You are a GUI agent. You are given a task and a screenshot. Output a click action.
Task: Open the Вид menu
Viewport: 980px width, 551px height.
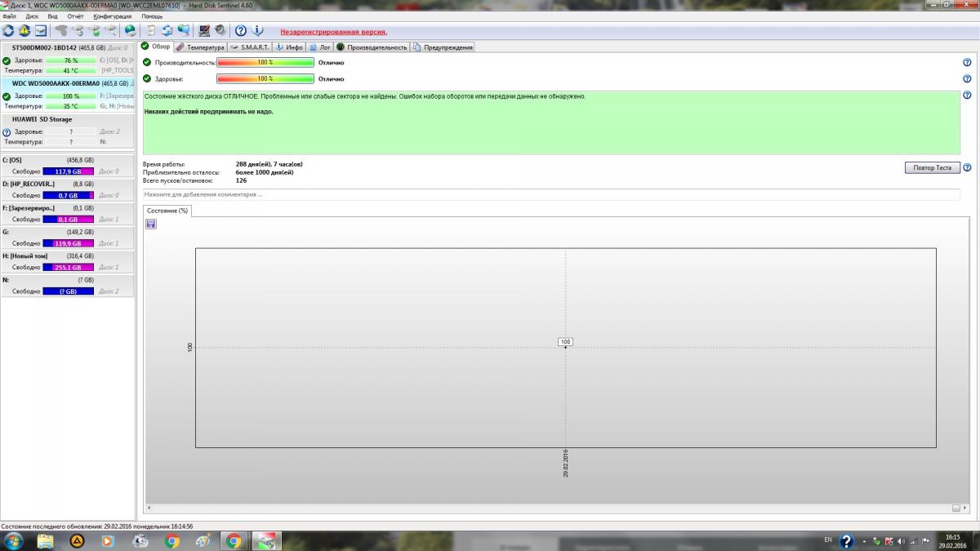[53, 16]
